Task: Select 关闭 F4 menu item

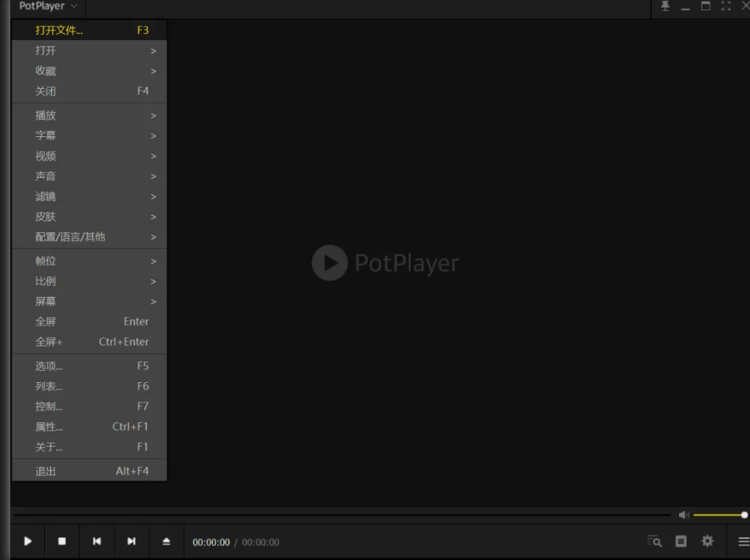Action: [90, 91]
